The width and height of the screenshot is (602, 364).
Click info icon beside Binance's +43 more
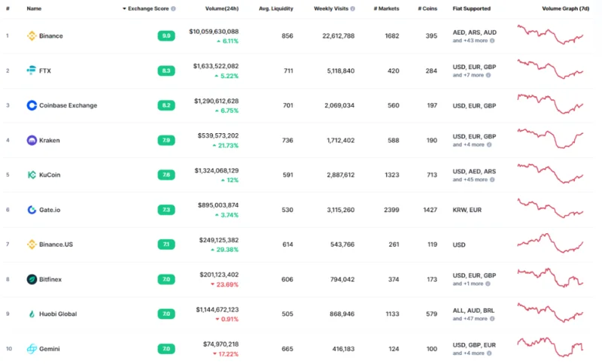[x=492, y=41]
